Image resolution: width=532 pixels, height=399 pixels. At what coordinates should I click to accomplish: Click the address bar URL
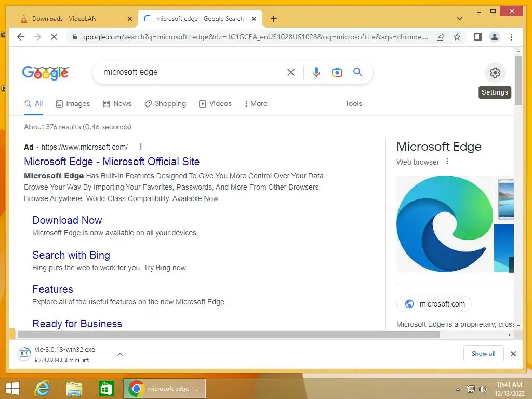coord(255,37)
